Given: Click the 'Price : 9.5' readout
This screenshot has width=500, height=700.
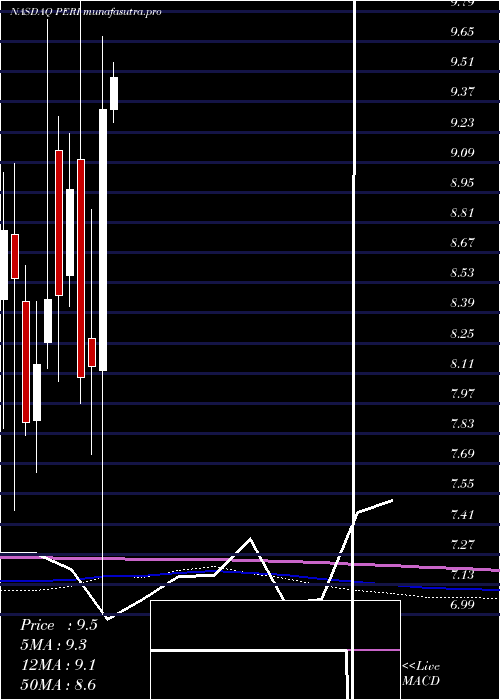Looking at the screenshot, I should 59,625.
